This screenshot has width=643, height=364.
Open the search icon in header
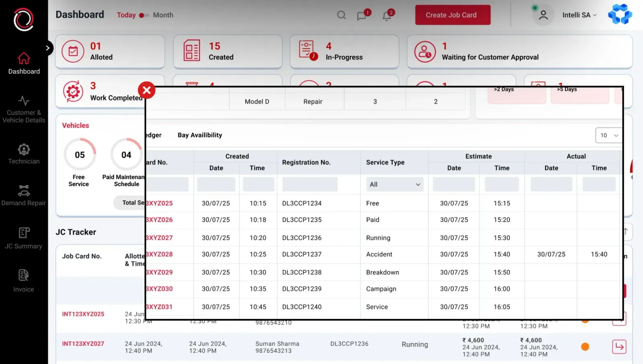341,15
